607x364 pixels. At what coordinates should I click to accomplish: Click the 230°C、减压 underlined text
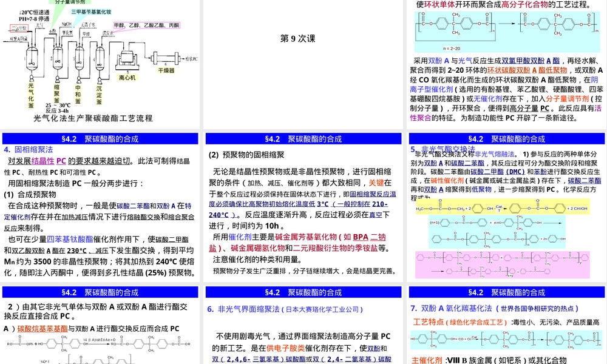click(x=87, y=251)
